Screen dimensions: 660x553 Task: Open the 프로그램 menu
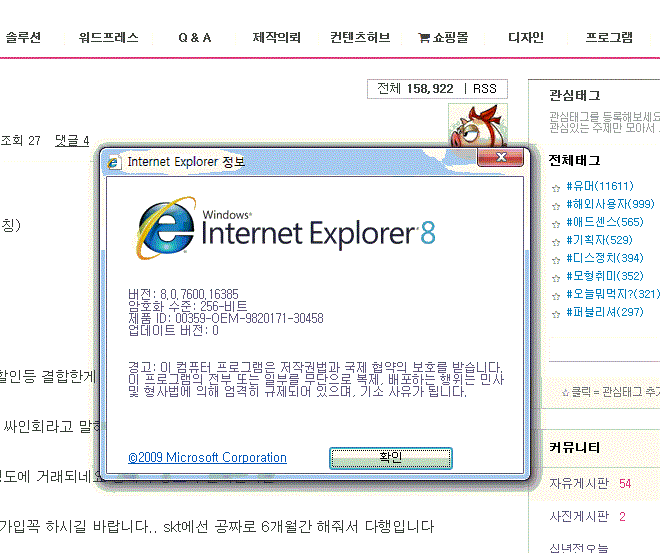609,37
